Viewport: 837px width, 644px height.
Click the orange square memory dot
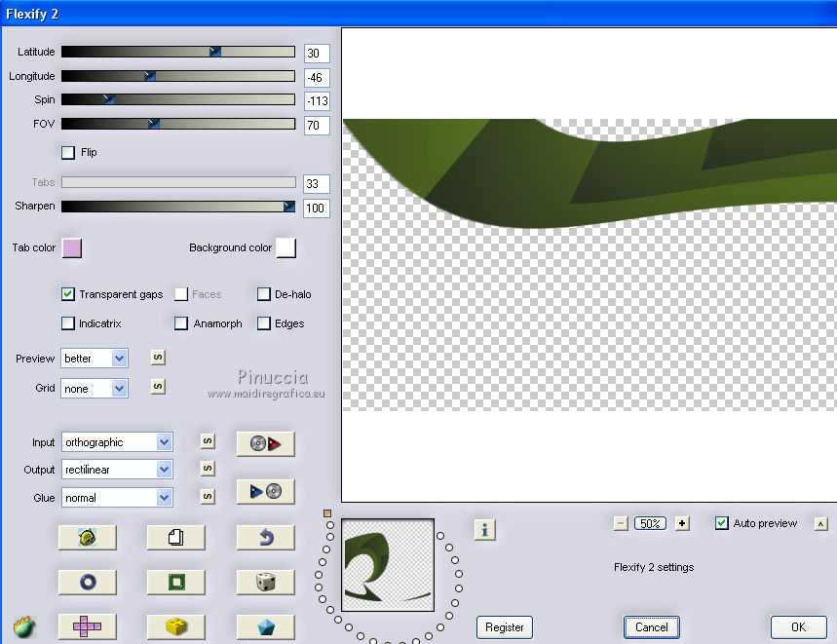[327, 513]
